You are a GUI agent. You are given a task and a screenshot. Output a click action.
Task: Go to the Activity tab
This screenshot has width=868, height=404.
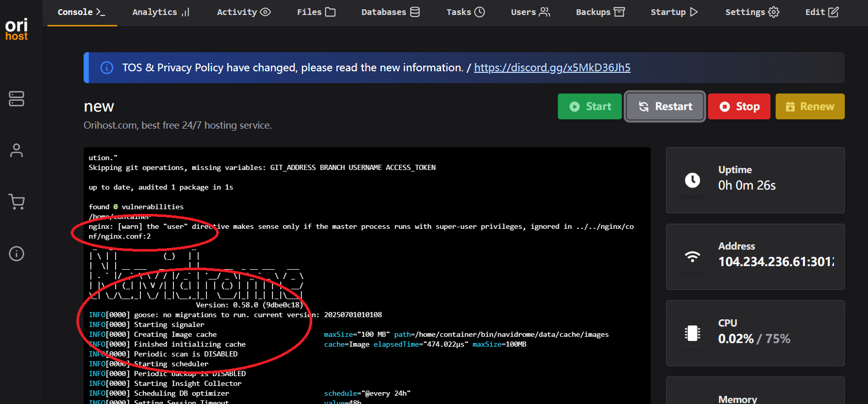click(244, 12)
